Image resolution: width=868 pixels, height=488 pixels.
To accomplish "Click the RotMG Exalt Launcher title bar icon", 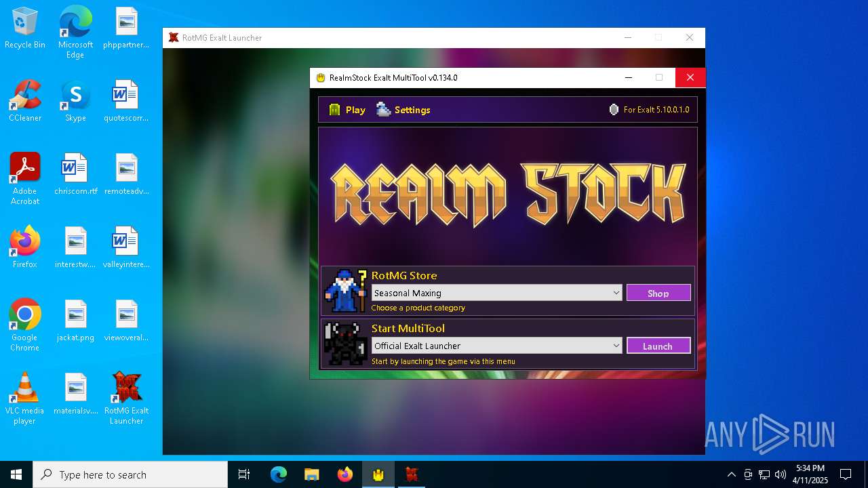I will point(174,38).
